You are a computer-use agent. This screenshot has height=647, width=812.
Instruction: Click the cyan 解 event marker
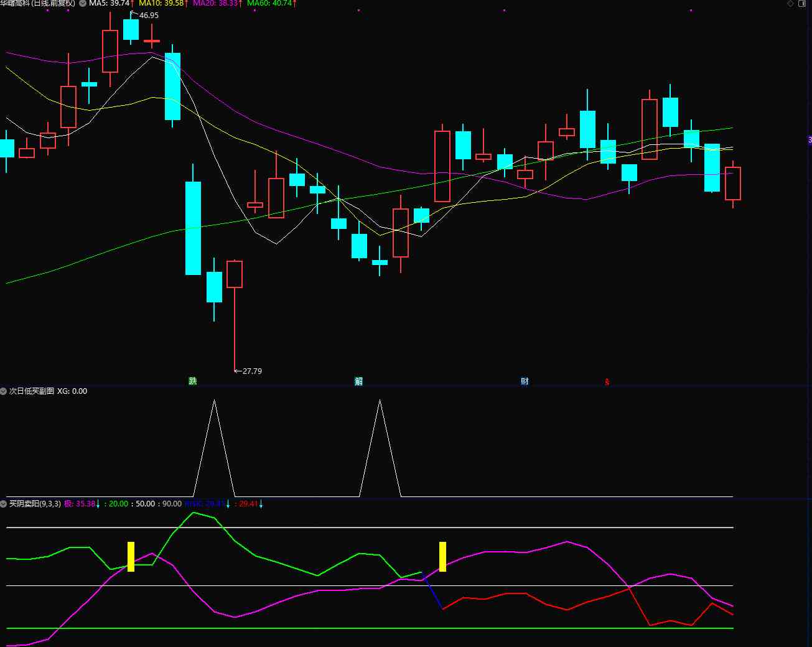tap(358, 381)
